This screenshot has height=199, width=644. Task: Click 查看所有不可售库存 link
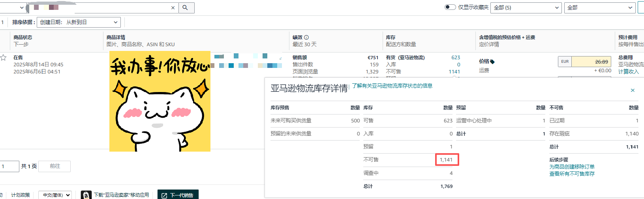[x=572, y=174]
